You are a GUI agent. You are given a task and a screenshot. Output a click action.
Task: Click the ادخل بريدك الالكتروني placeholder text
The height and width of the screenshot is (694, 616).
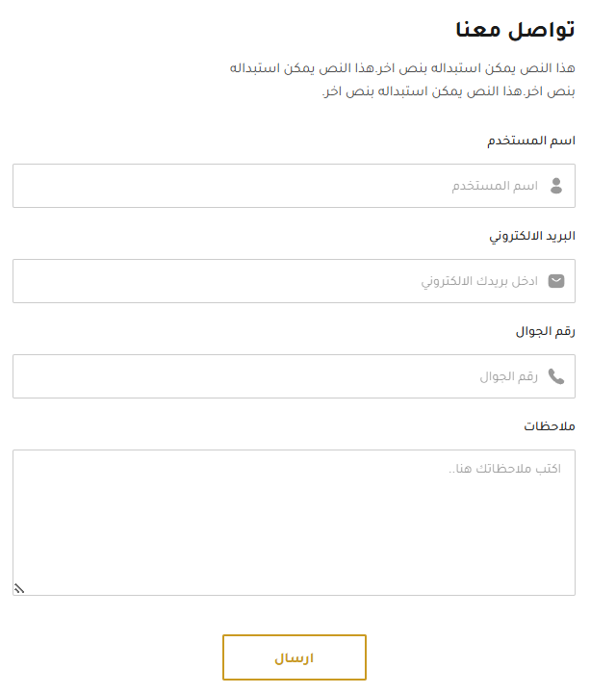[479, 281]
